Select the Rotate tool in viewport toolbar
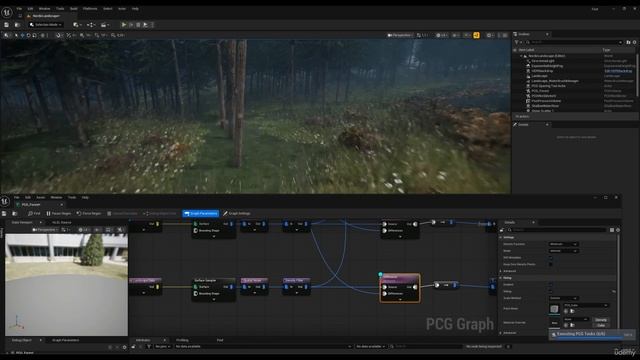 tap(28, 36)
